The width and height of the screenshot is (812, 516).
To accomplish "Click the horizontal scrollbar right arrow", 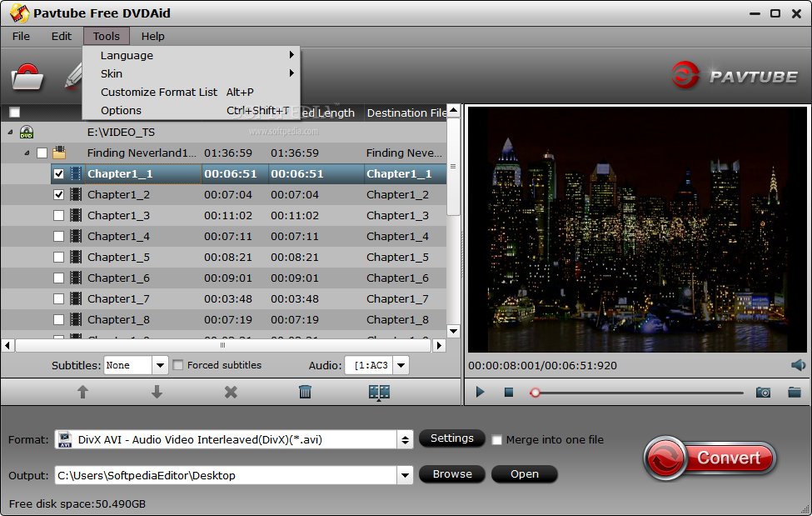I will pos(439,345).
